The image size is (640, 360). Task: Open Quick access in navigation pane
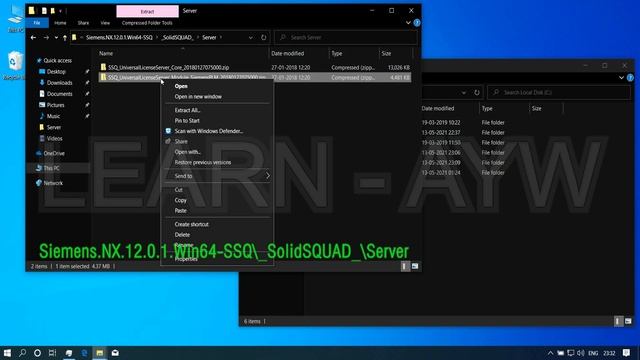click(57, 60)
